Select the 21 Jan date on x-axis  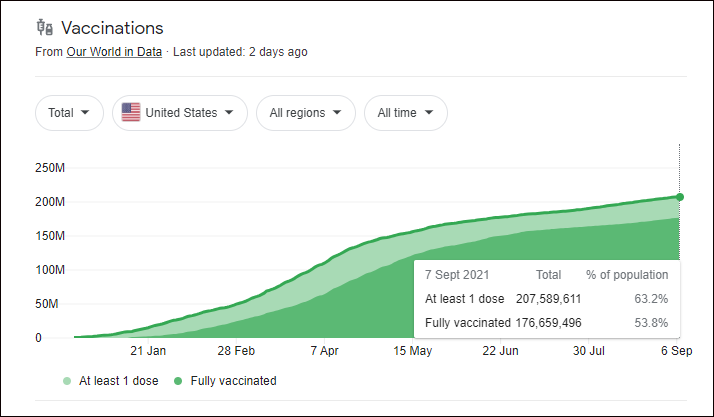tap(148, 351)
